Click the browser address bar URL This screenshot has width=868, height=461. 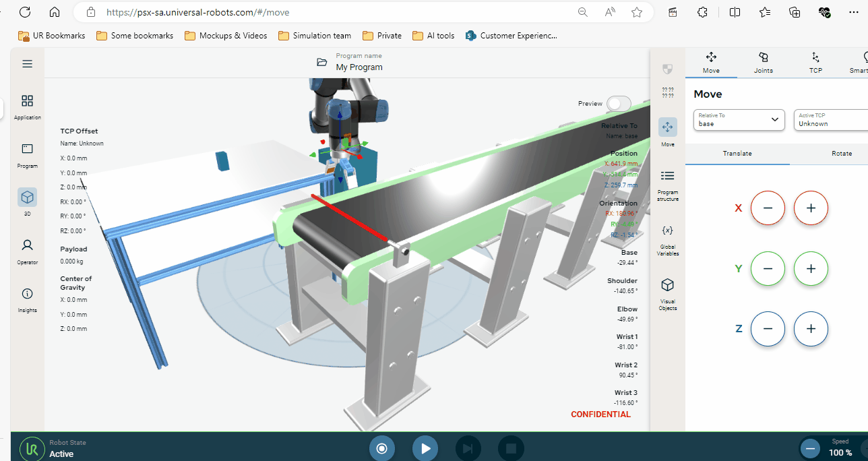pos(199,12)
